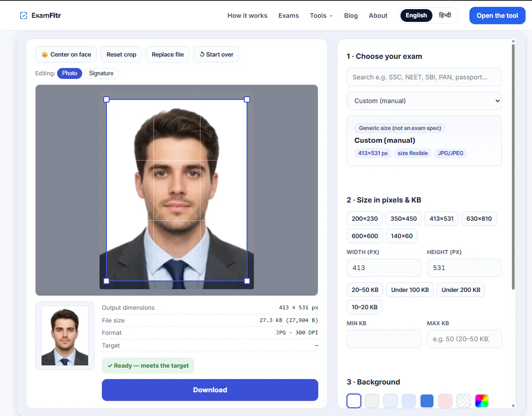Click the bottom-left crop handle
532x416 pixels.
pyautogui.click(x=106, y=281)
